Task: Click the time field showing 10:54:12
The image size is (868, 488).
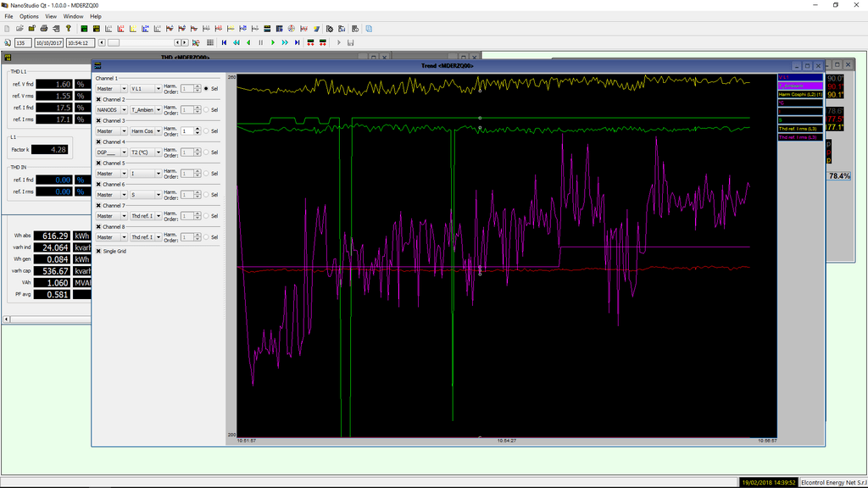Action: (81, 42)
